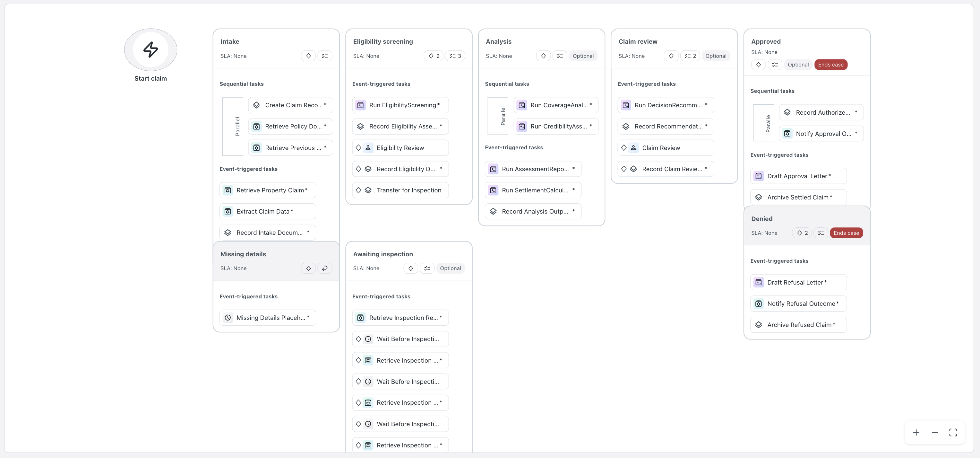Click the Ends case badge on Denied
980x458 pixels.
click(x=847, y=233)
